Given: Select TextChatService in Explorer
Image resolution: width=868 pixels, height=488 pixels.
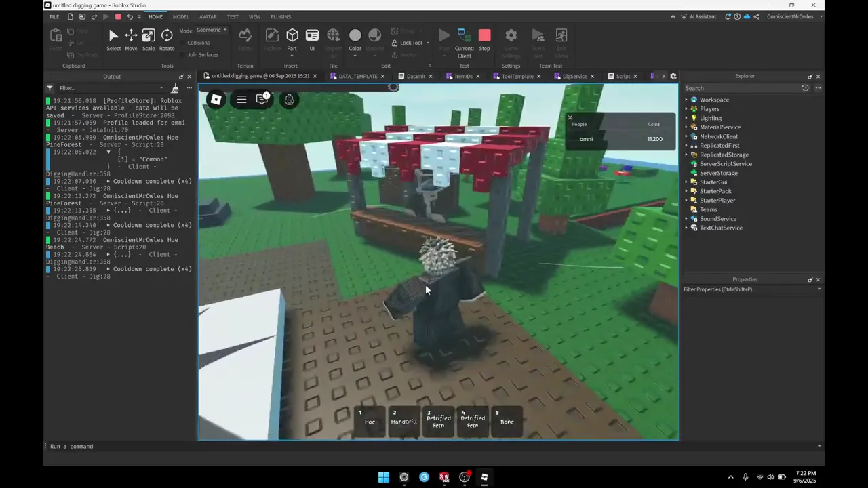Looking at the screenshot, I should 720,228.
